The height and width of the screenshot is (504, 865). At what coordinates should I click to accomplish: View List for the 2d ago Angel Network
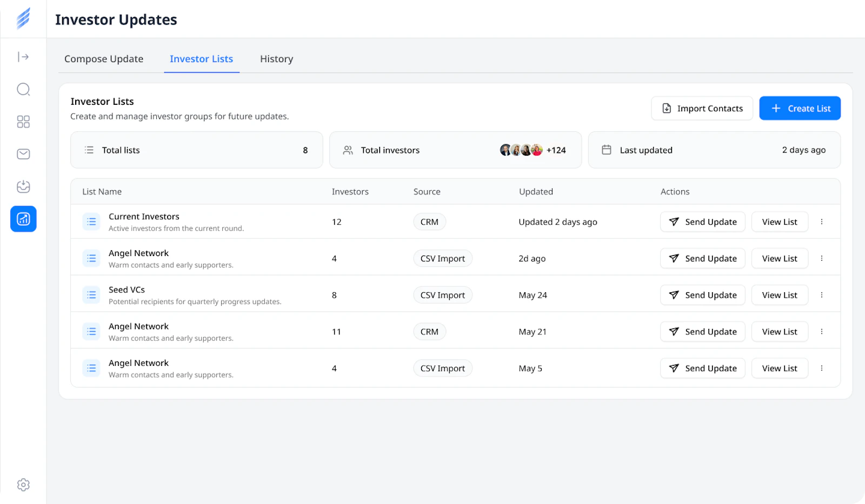[780, 259]
